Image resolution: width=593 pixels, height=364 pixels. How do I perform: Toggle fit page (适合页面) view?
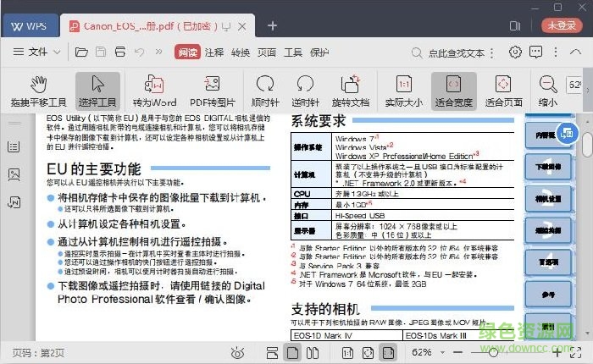[x=502, y=91]
